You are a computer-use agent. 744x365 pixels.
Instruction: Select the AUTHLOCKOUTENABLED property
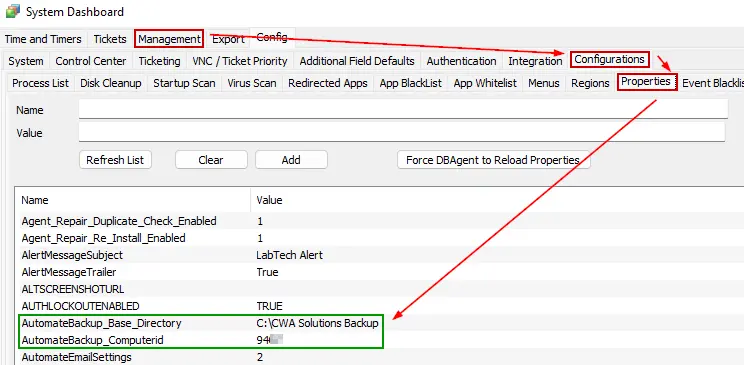pos(380,306)
